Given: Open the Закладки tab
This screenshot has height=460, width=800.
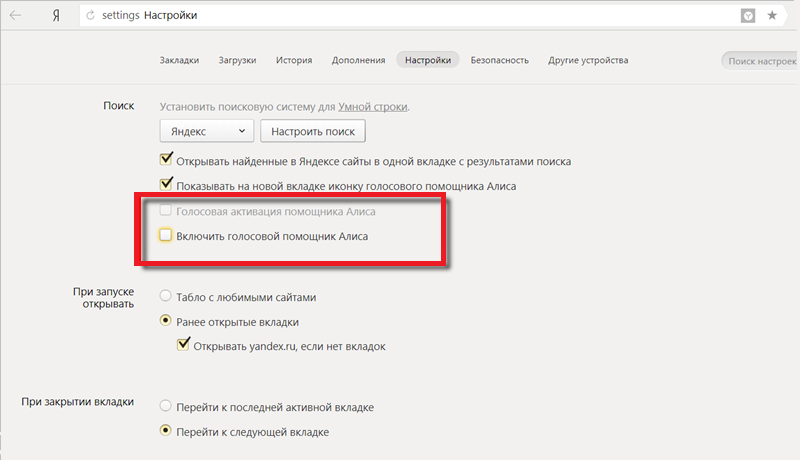Looking at the screenshot, I should (179, 60).
